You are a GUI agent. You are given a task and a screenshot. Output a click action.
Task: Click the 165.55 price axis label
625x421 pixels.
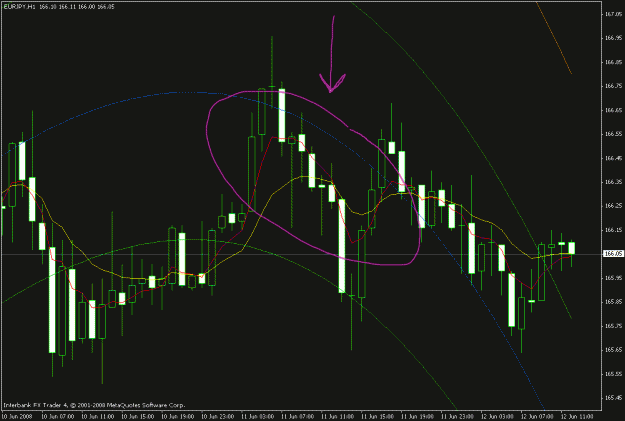[613, 374]
